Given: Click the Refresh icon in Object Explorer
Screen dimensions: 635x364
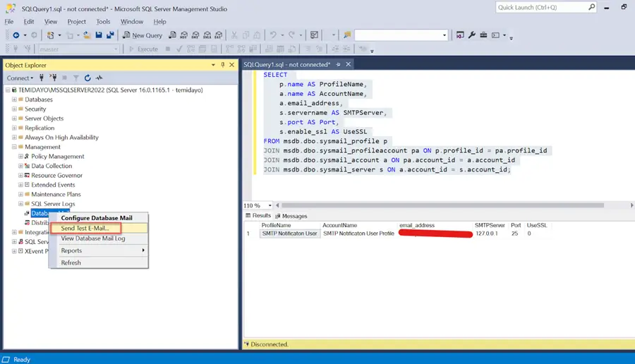Looking at the screenshot, I should [x=87, y=78].
